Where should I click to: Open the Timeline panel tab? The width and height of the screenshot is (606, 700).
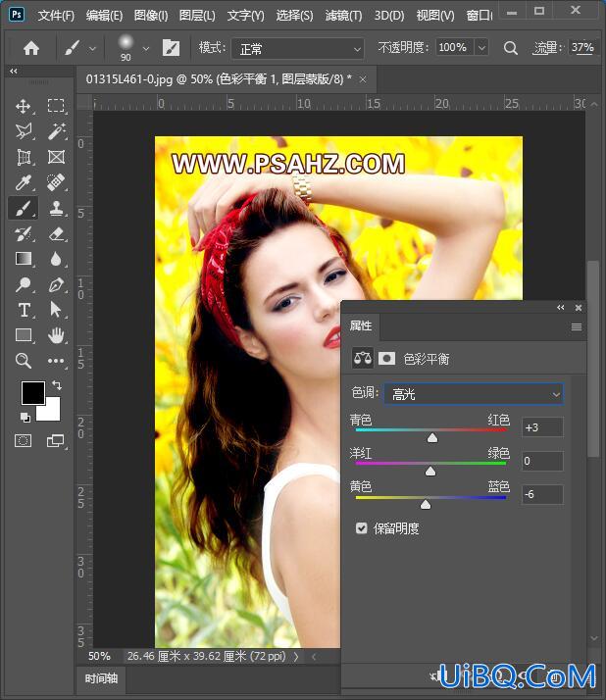tap(101, 678)
